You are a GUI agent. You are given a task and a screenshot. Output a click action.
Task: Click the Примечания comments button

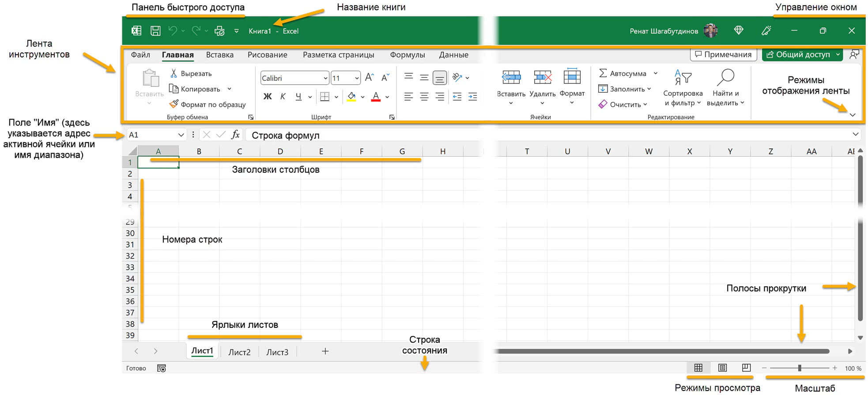click(723, 54)
